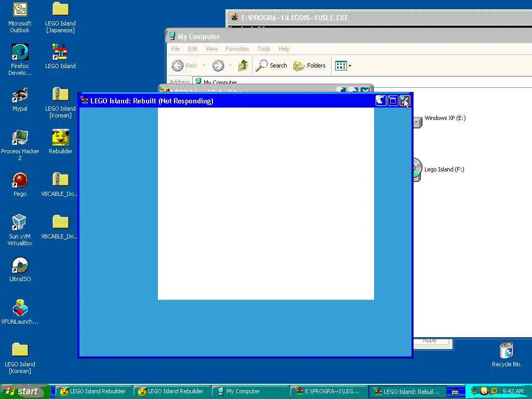The width and height of the screenshot is (532, 399).
Task: Click the My Computer window title bar
Action: pyautogui.click(x=349, y=36)
